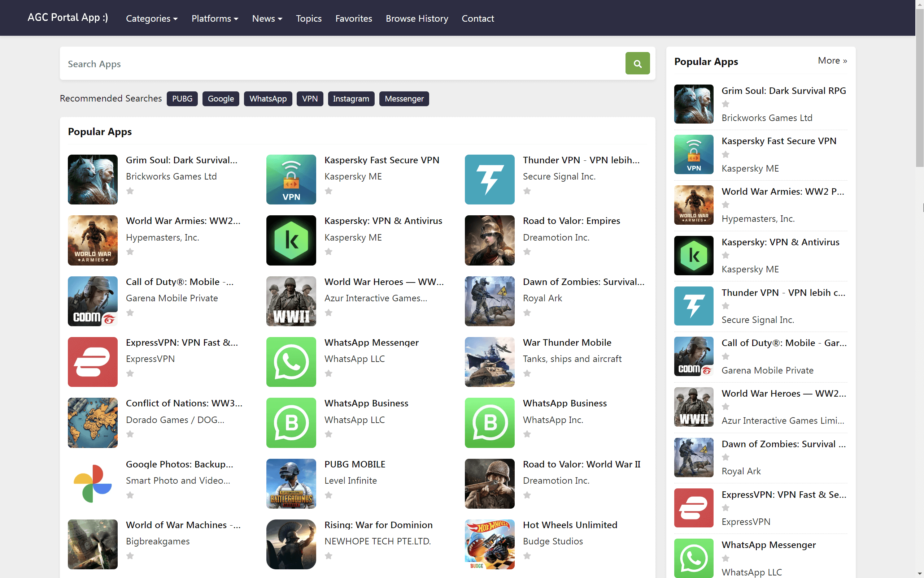Viewport: 924px width, 578px height.
Task: Click 'Level Infinite' developer text
Action: (x=350, y=480)
